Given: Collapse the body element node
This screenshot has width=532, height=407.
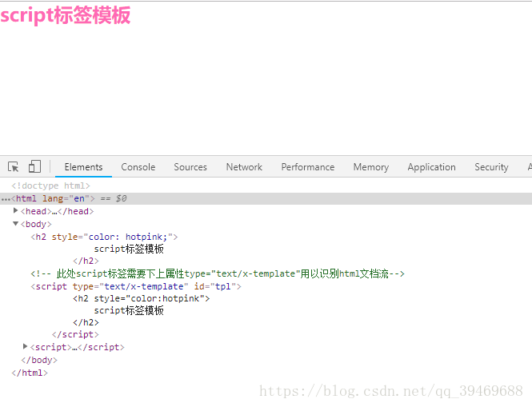Looking at the screenshot, I should pos(15,224).
